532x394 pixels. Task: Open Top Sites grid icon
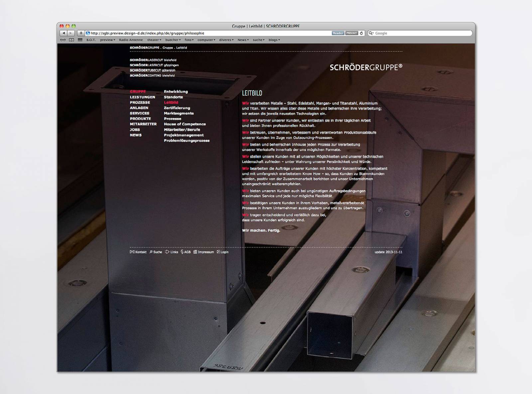pos(80,40)
